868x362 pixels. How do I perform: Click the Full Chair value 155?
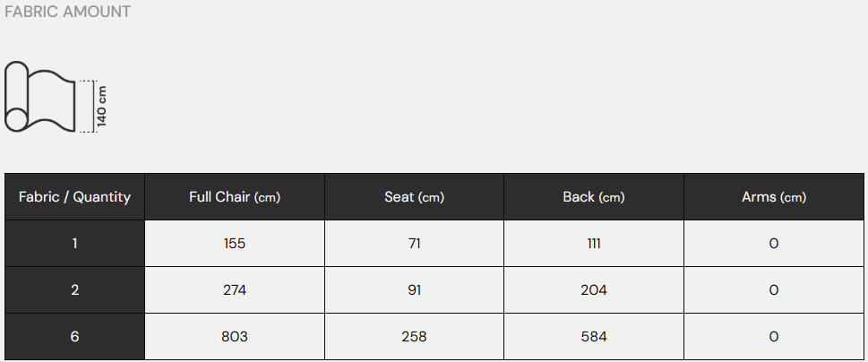(235, 244)
